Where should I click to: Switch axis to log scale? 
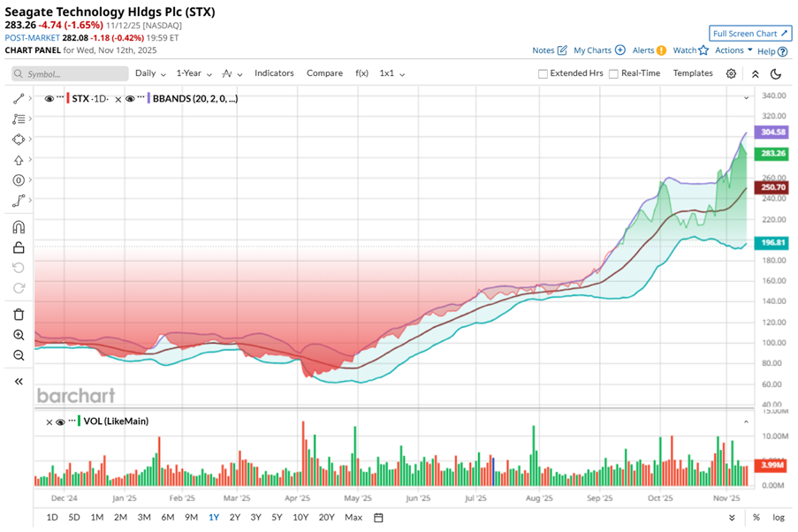coord(779,517)
